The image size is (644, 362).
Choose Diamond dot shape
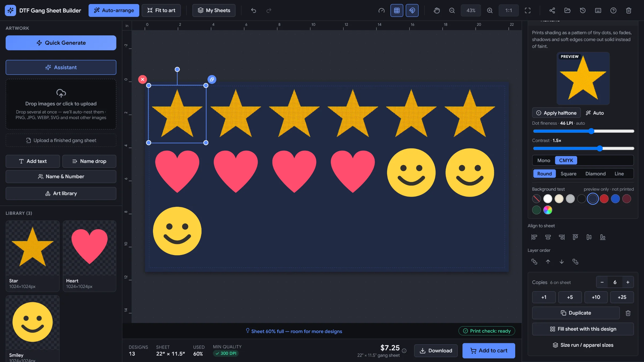595,174
